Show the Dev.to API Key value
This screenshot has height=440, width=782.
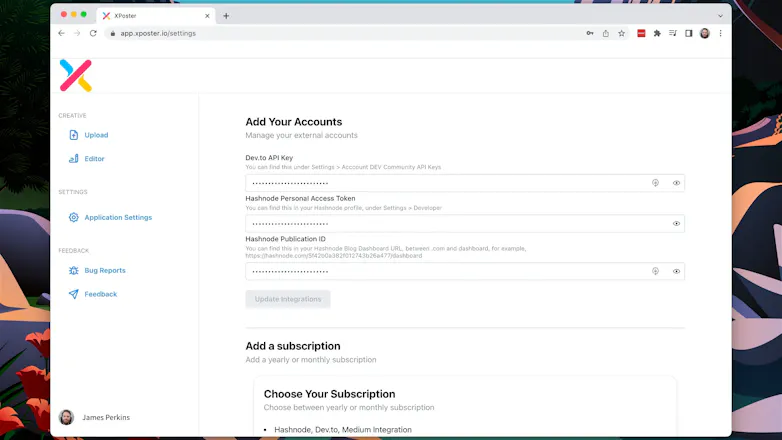[x=676, y=183]
